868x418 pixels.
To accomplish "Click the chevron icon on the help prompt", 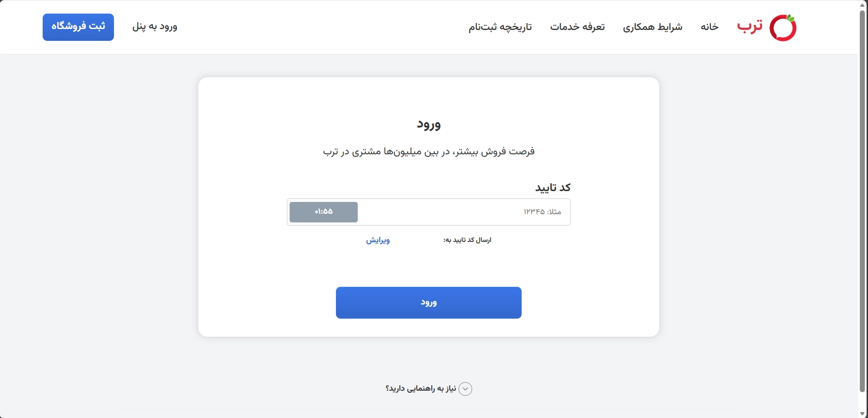I will click(466, 388).
